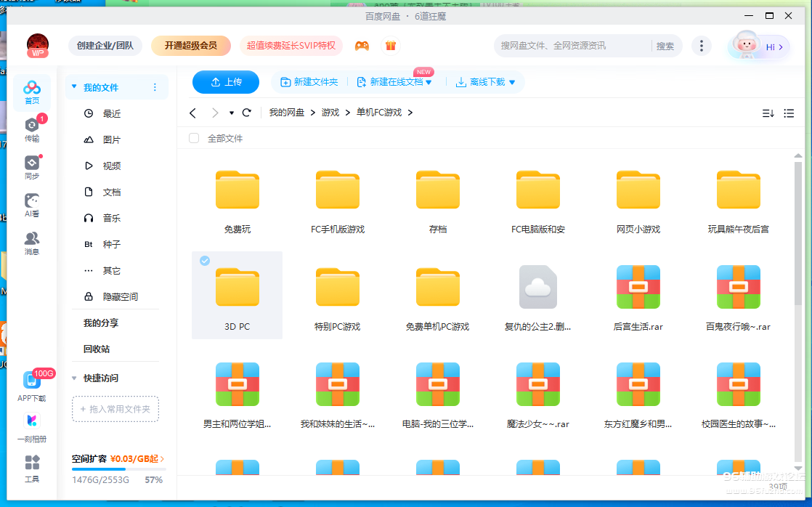This screenshot has width=812, height=507.
Task: Click the search input for 网盘 files
Action: [570, 46]
